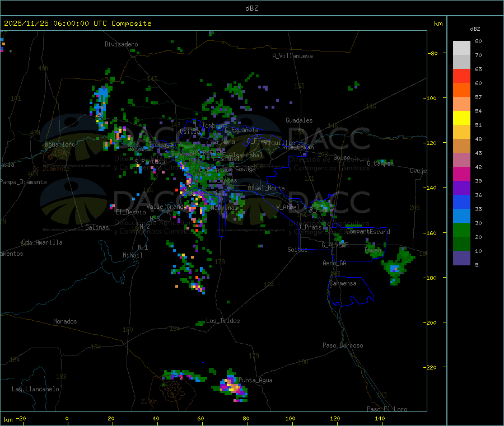Click the Guico location label
The height and width of the screenshot is (426, 504).
[x=342, y=157]
